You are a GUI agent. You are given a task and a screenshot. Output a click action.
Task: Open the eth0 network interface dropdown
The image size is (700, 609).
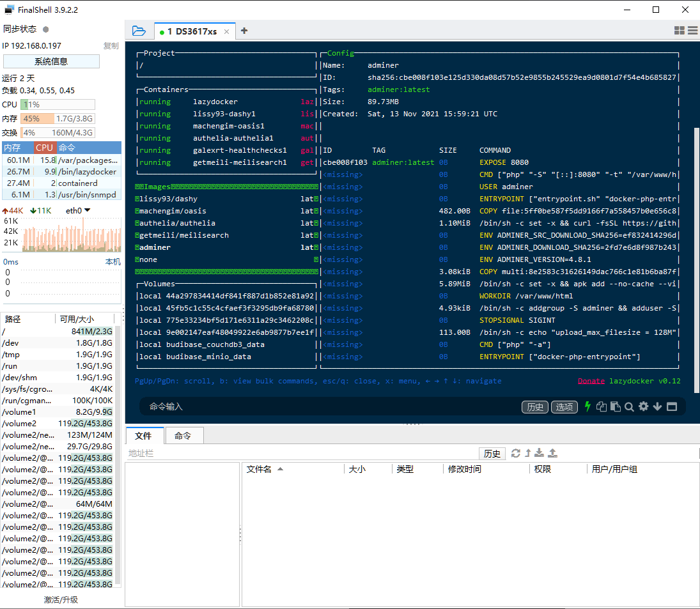[78, 211]
